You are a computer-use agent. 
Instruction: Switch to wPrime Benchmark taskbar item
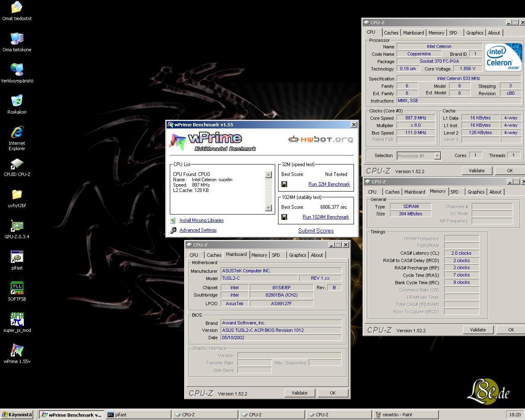pos(71,415)
